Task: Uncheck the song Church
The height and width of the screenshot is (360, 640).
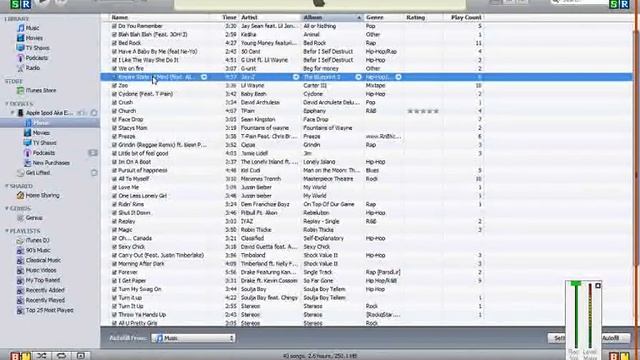Action: 114,111
